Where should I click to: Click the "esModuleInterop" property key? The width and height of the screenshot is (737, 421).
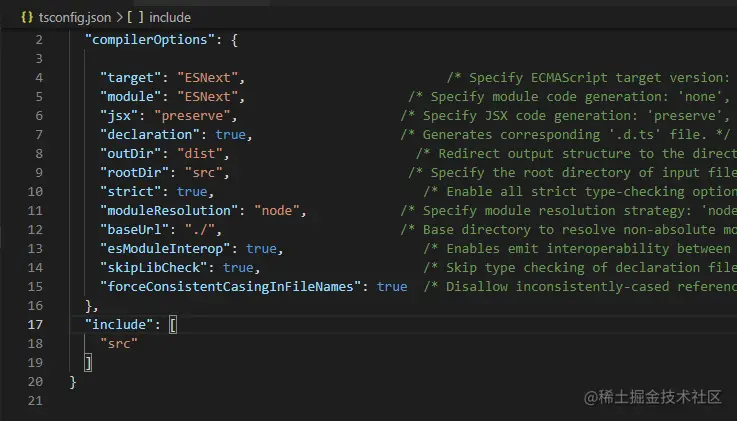coord(166,249)
